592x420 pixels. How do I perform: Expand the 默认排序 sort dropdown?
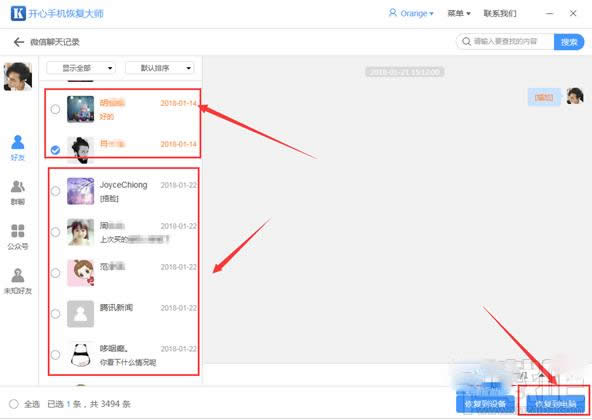click(x=160, y=68)
